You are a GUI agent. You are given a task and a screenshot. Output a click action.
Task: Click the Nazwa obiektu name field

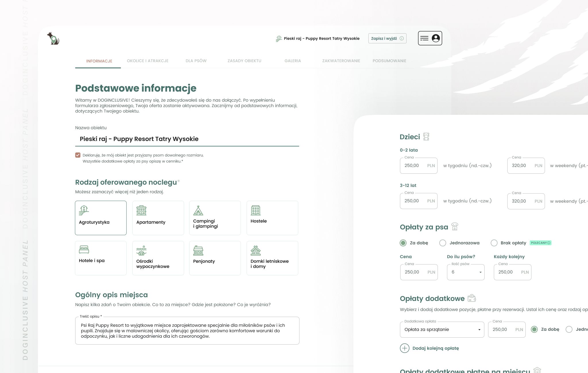[187, 139]
